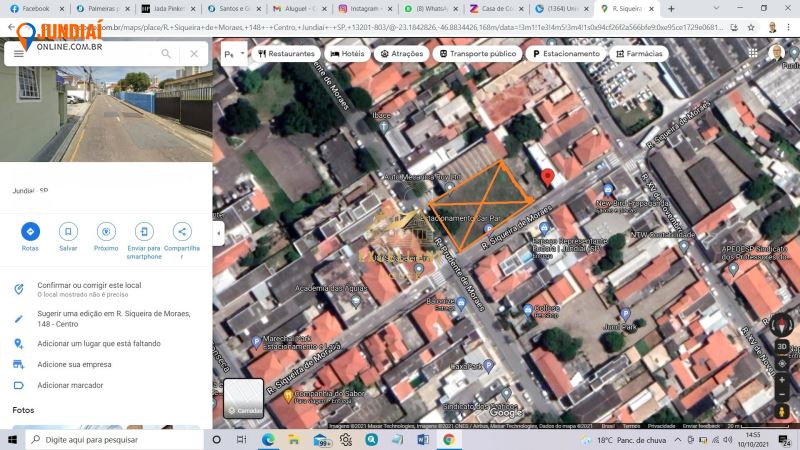This screenshot has width=800, height=450.
Task: Switch to the WhatsApp browser tab
Action: (431, 9)
